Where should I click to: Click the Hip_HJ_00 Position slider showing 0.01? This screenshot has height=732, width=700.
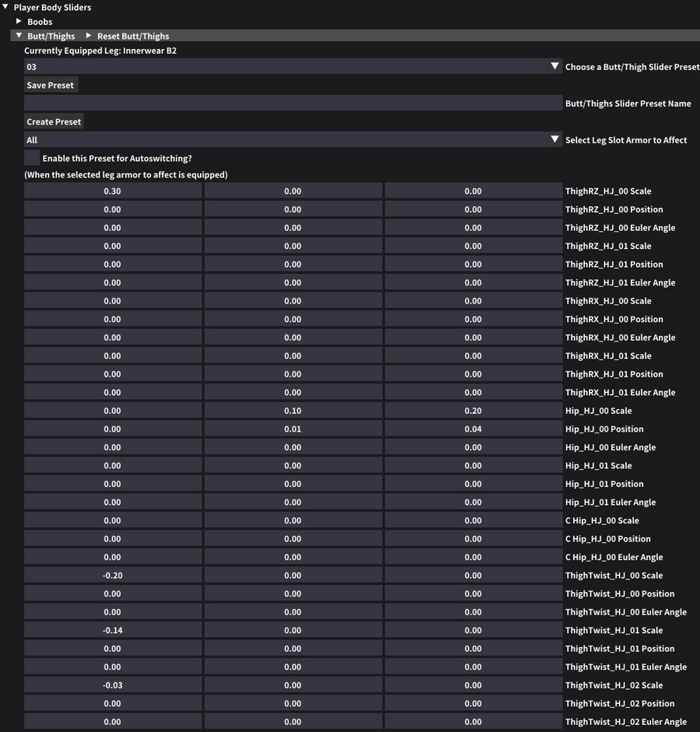coord(292,429)
